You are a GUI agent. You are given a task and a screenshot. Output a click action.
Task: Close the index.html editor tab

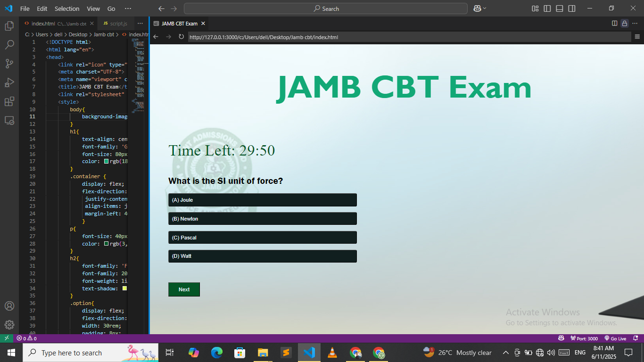[x=92, y=23]
